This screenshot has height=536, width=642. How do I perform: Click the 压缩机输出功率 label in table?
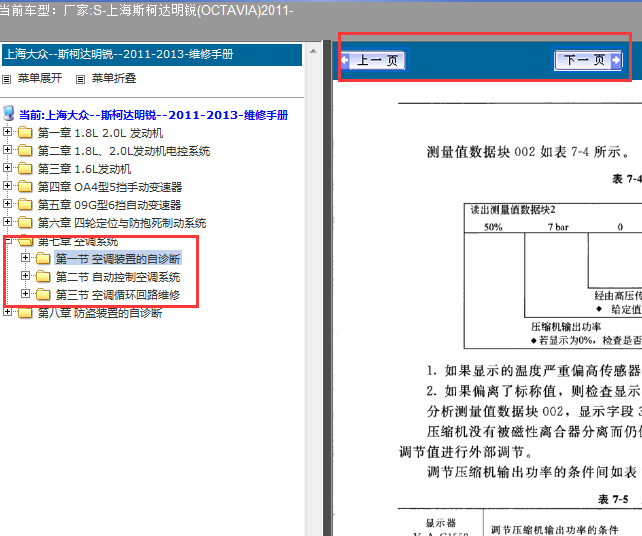(x=566, y=327)
